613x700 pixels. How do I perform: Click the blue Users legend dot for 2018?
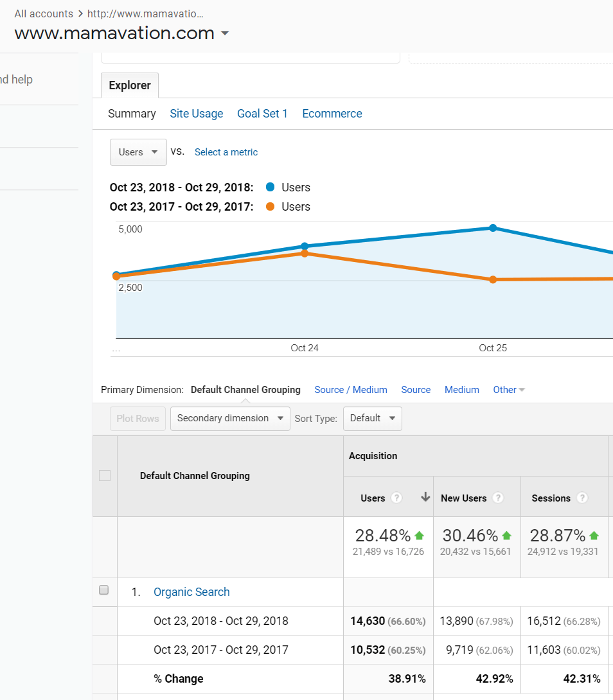(x=270, y=188)
